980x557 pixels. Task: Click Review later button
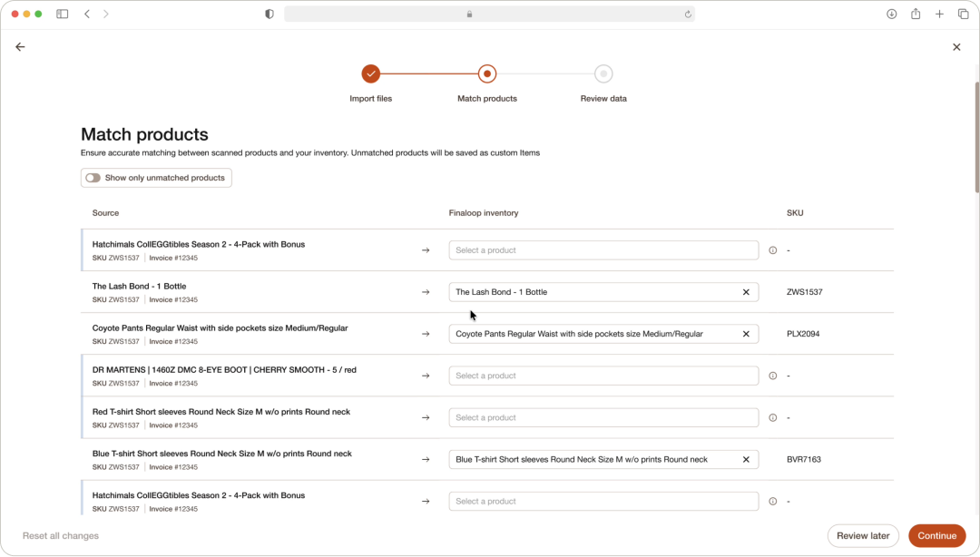click(863, 536)
